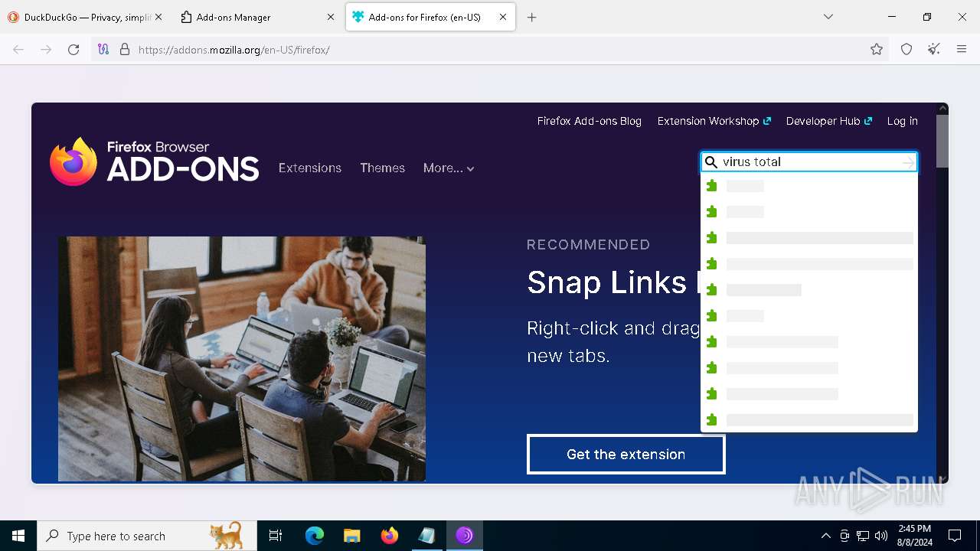Open the shield protection icon
This screenshot has width=980, height=551.
click(x=906, y=49)
